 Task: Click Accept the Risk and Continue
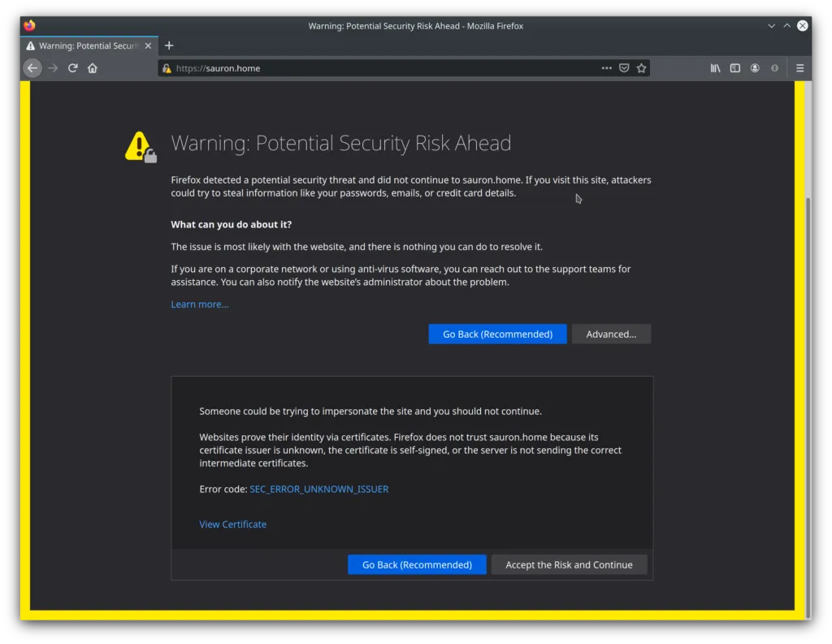coord(569,564)
